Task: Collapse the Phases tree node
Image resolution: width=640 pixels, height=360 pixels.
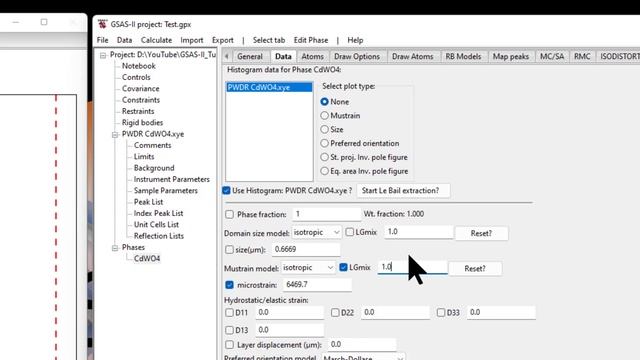Action: pos(115,248)
